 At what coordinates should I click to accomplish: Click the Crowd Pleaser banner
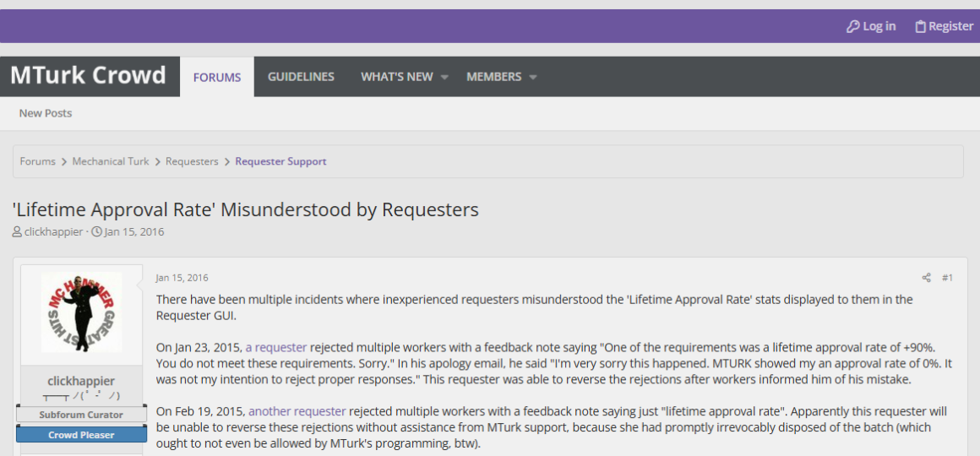81,435
